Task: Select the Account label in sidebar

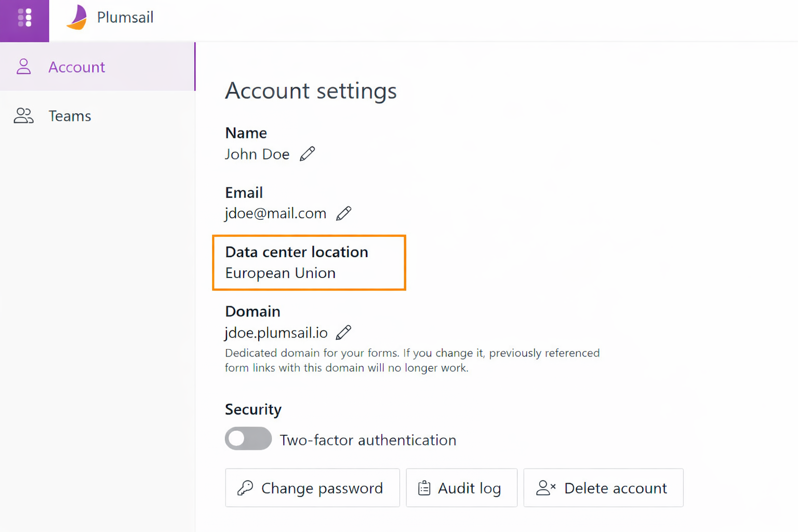Action: (x=76, y=67)
